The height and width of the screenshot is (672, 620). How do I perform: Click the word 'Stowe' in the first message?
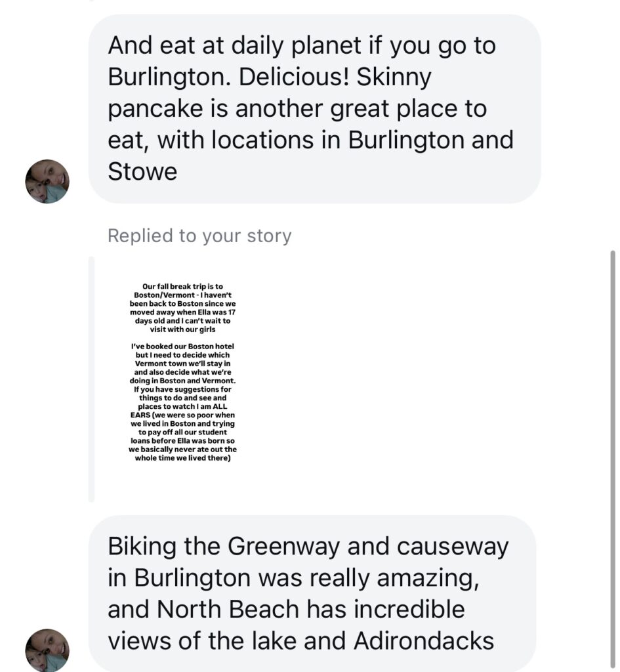pos(142,172)
